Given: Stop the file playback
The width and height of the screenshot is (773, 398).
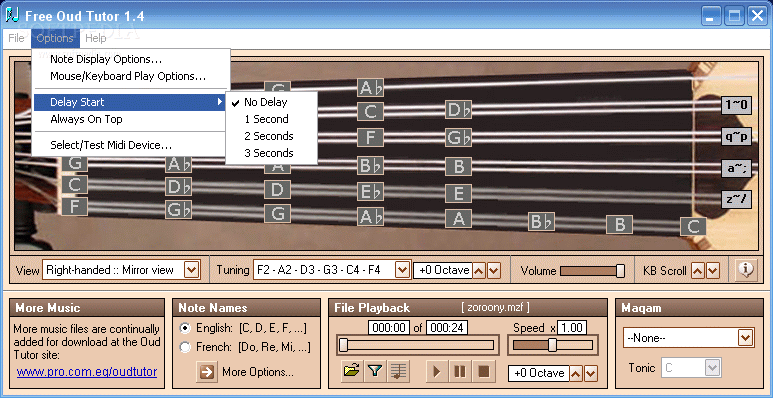Looking at the screenshot, I should [483, 371].
